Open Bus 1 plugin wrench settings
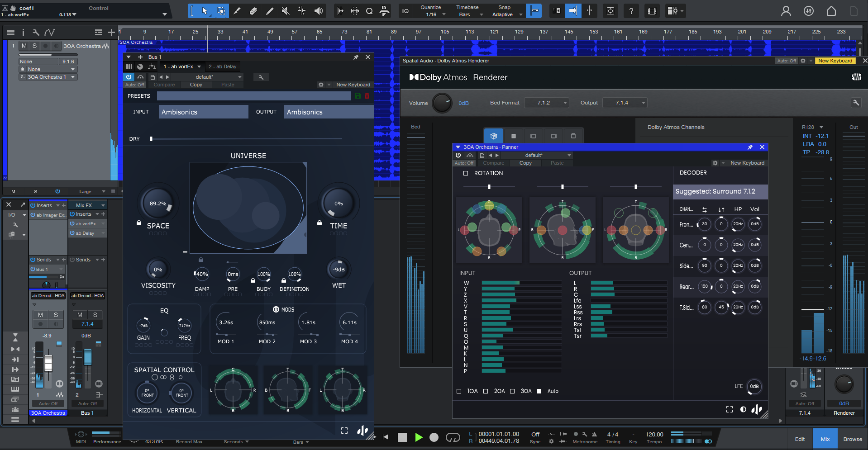 [261, 77]
